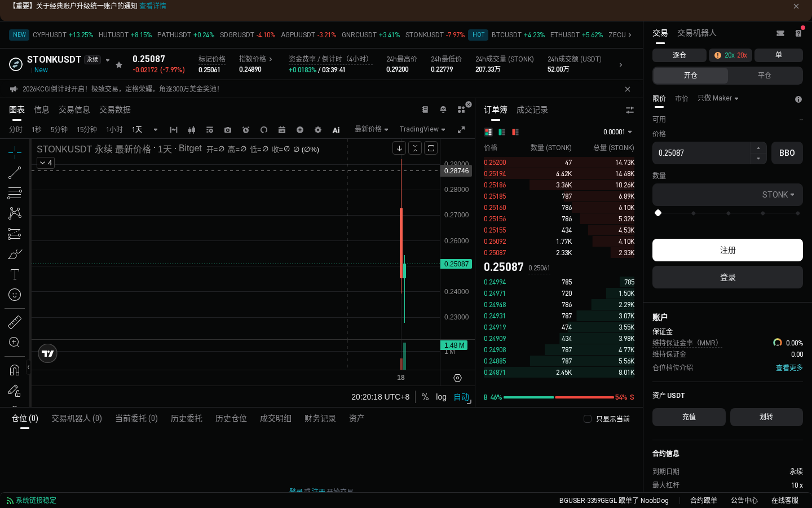Open the 历史委托 tab

click(187, 418)
